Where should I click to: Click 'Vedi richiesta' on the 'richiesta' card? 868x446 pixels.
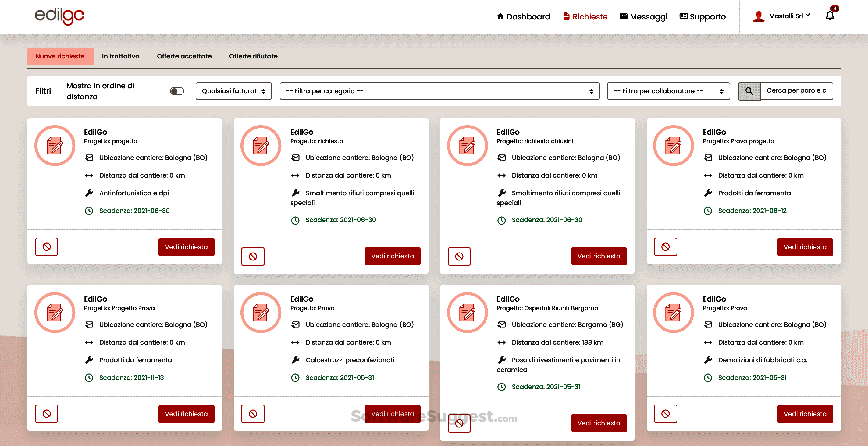coord(392,256)
